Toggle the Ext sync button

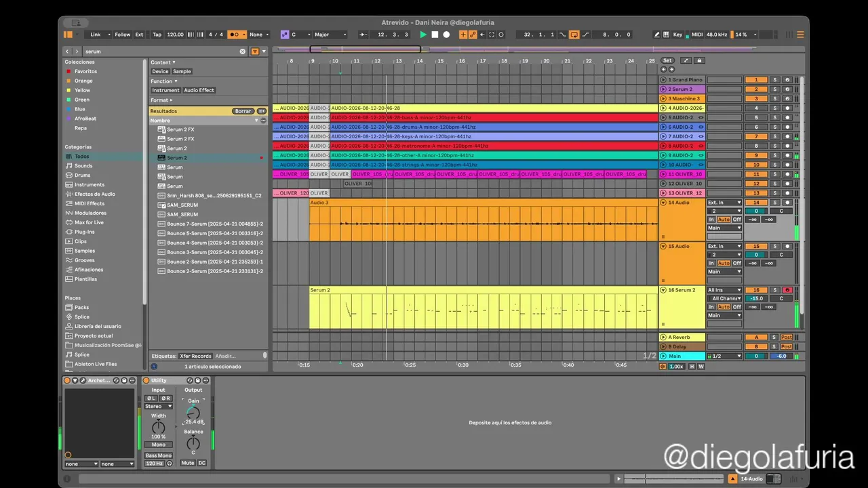tap(139, 35)
